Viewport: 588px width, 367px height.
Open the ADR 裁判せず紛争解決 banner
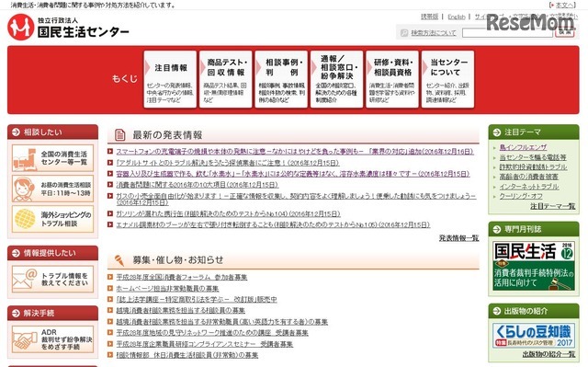click(52, 339)
